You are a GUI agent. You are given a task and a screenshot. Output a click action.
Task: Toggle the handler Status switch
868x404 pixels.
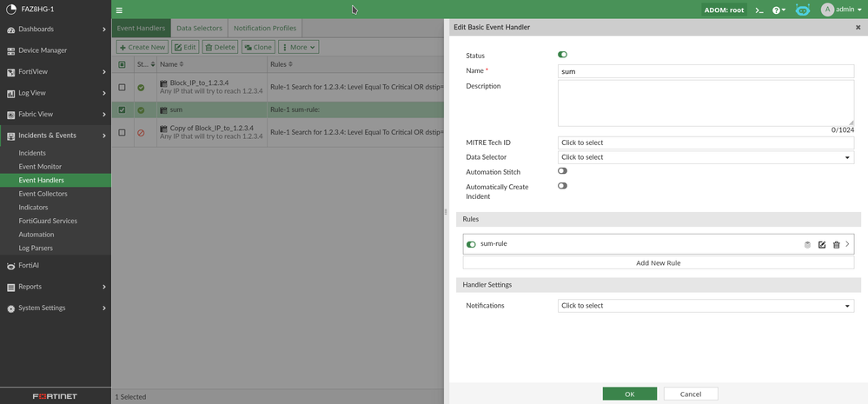point(562,55)
